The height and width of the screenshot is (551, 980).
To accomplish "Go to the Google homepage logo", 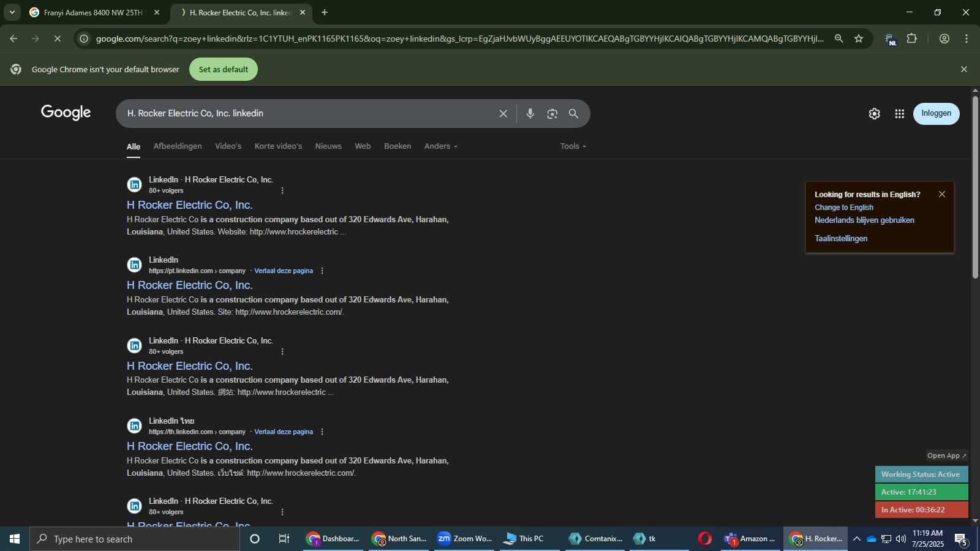I will pyautogui.click(x=66, y=113).
